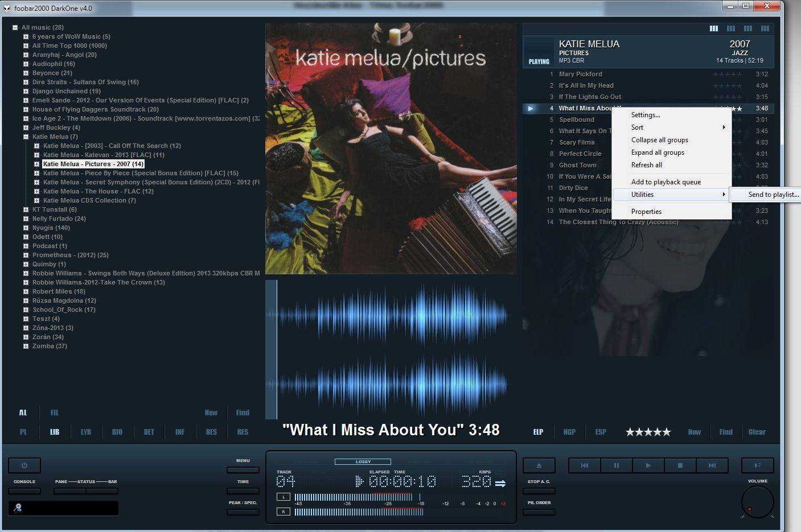
Task: Switch to the ELP playlist tab
Action: [x=538, y=432]
